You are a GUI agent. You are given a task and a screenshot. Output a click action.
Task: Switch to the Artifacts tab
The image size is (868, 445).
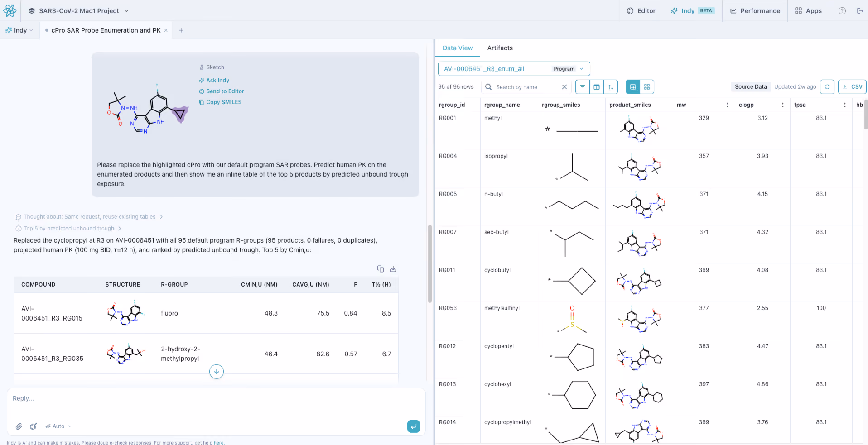[x=500, y=48]
